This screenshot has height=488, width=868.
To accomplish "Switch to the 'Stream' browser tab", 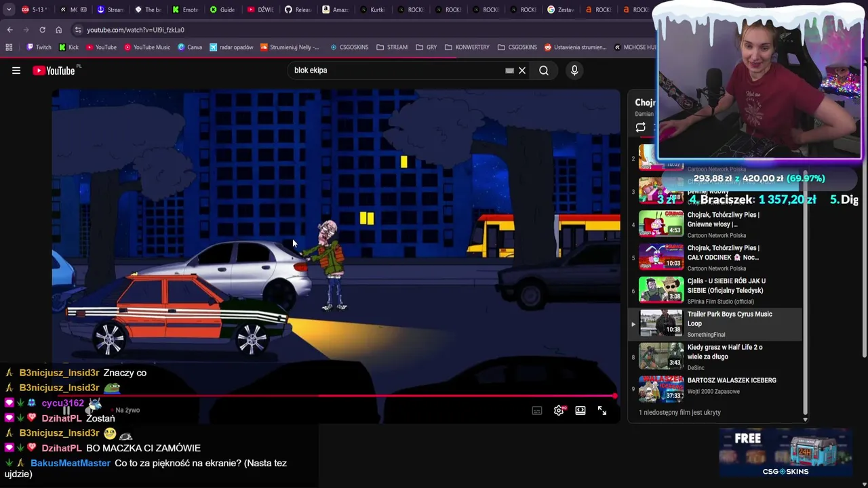I will pos(111,9).
